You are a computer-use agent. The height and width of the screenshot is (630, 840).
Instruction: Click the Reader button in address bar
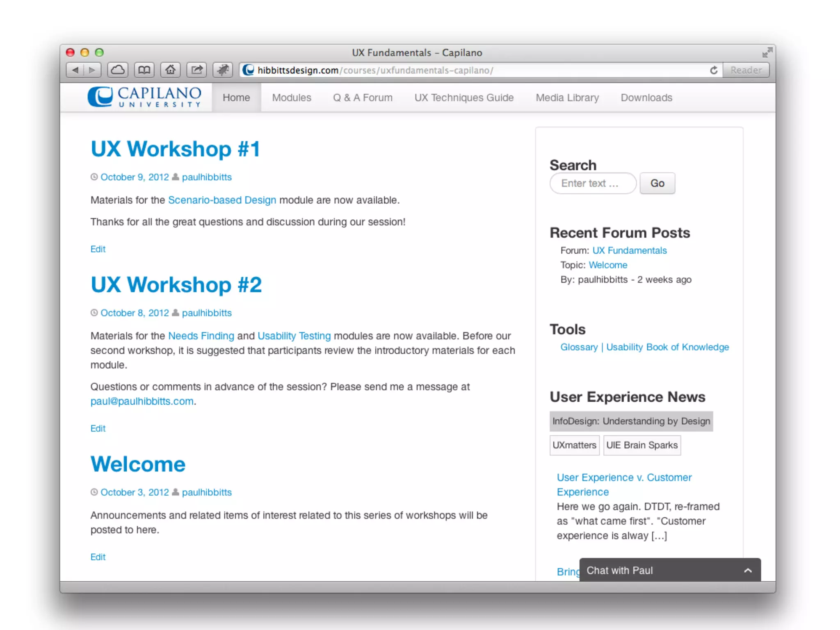click(x=746, y=70)
